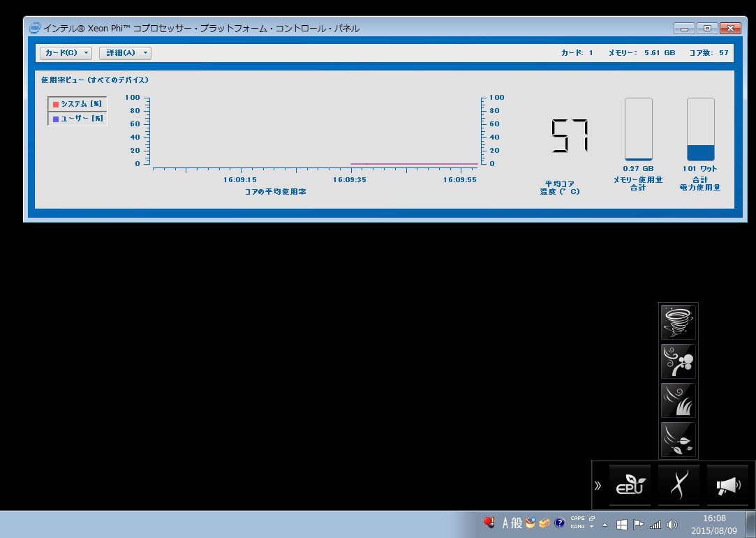Image resolution: width=756 pixels, height=538 pixels.
Task: Click the 16:09:35 time axis label
Action: tap(350, 180)
